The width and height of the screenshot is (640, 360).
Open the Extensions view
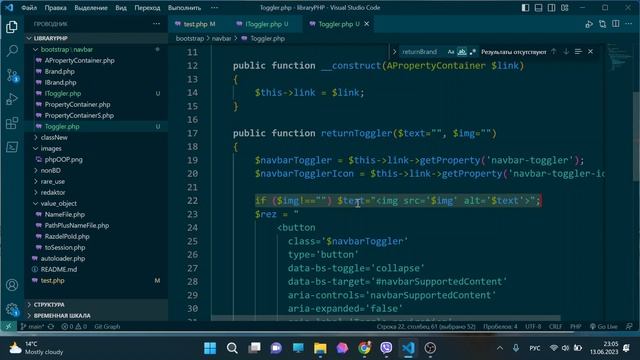[x=12, y=123]
